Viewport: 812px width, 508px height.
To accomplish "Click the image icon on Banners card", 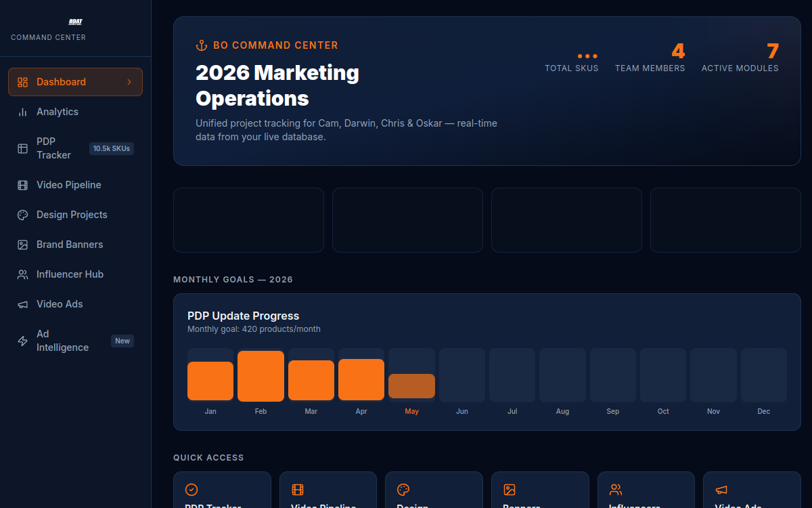I will tap(510, 490).
